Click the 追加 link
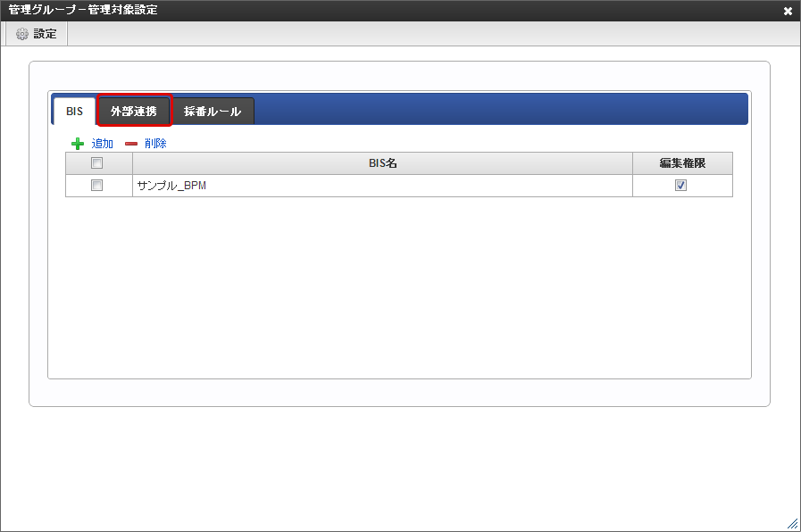This screenshot has height=532, width=801. pos(102,144)
